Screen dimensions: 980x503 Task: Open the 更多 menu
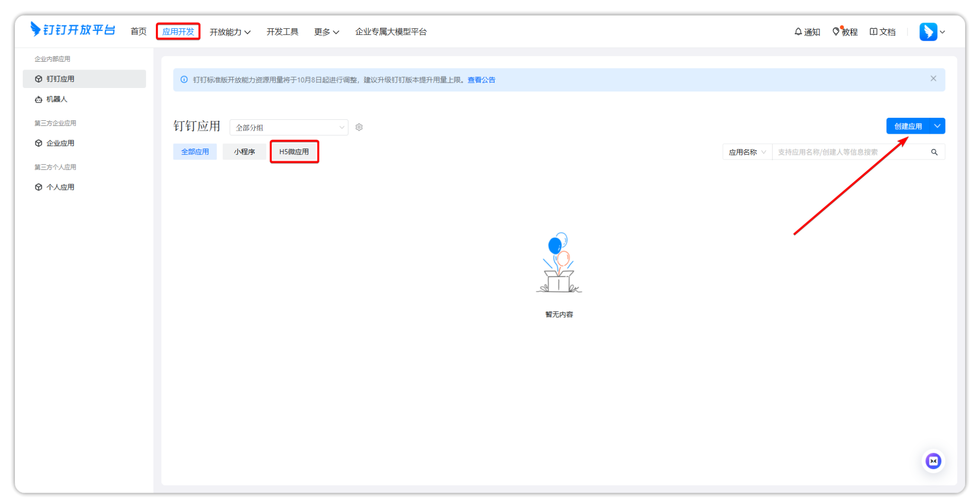coord(326,32)
